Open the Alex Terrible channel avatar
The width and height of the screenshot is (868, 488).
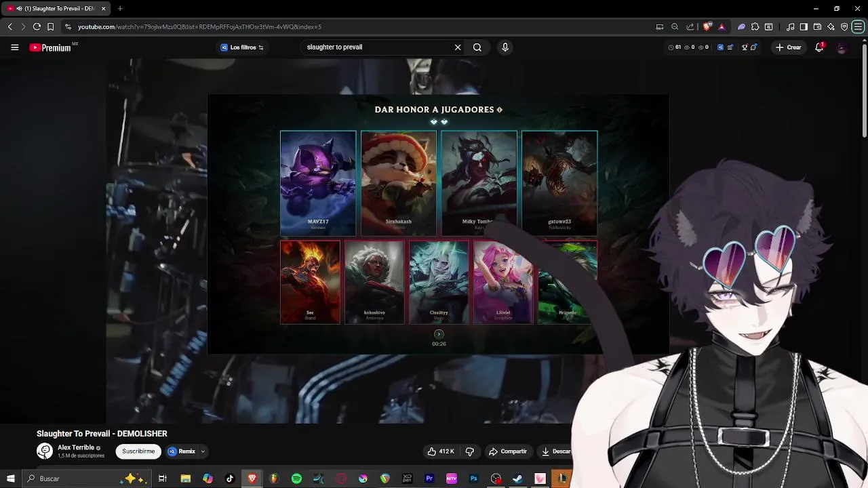pos(45,451)
